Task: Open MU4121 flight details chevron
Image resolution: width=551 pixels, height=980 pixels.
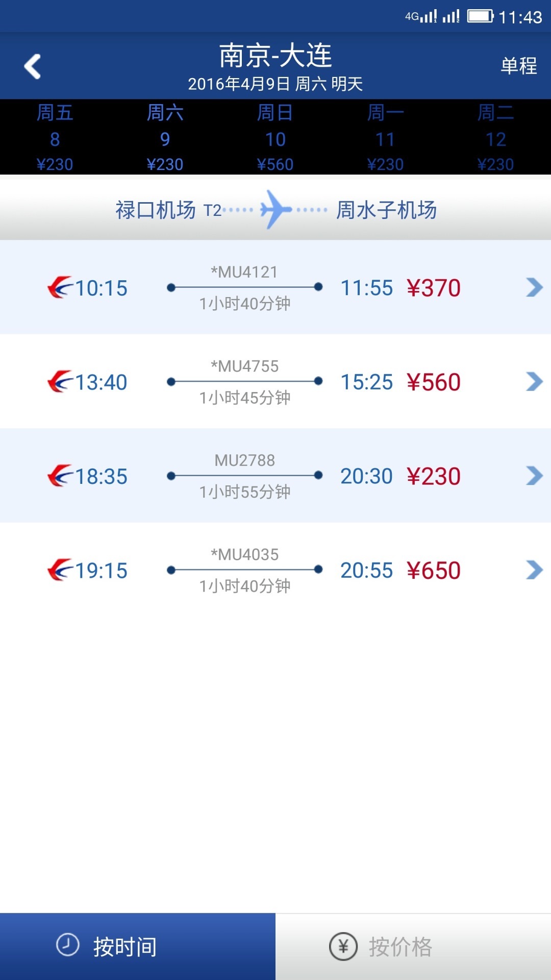Action: point(534,287)
